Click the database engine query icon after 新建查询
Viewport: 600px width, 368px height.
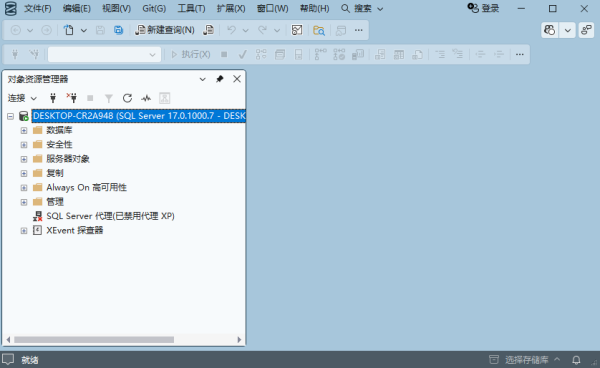pyautogui.click(x=209, y=30)
